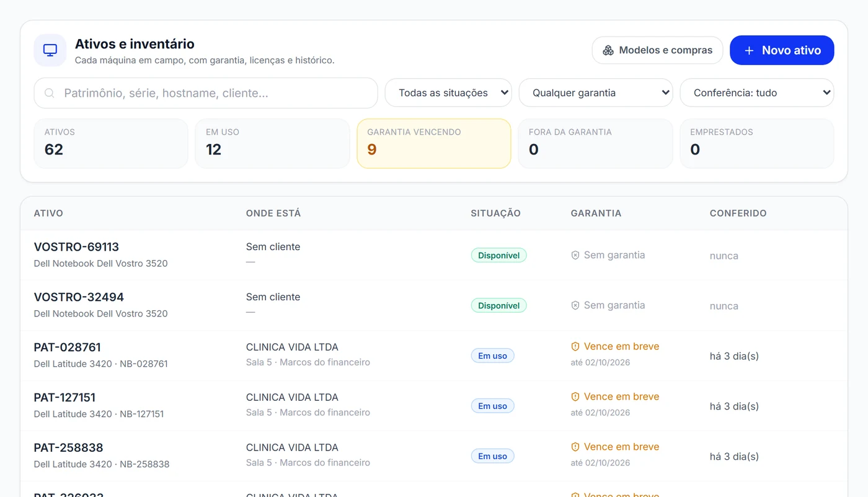The image size is (868, 497).
Task: Focus the Patrimônio, série, hostname search field
Action: click(206, 93)
